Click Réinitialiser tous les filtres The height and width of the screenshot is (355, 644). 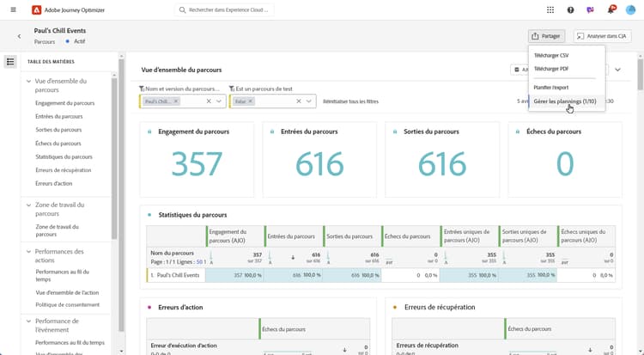pyautogui.click(x=350, y=101)
